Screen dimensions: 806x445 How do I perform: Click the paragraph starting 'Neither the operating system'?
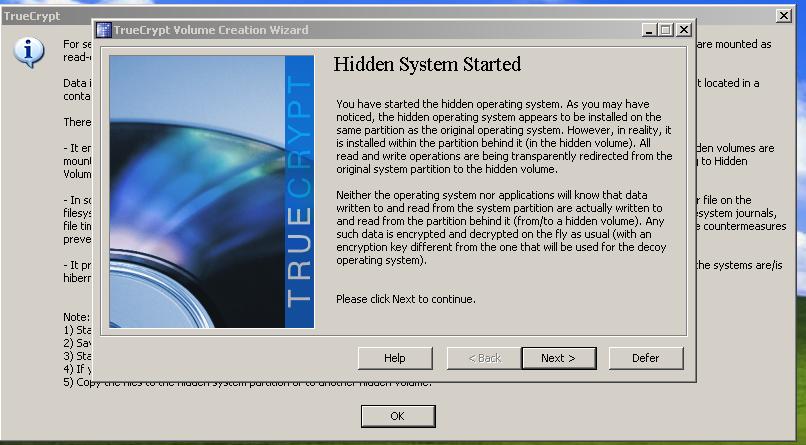(501, 228)
